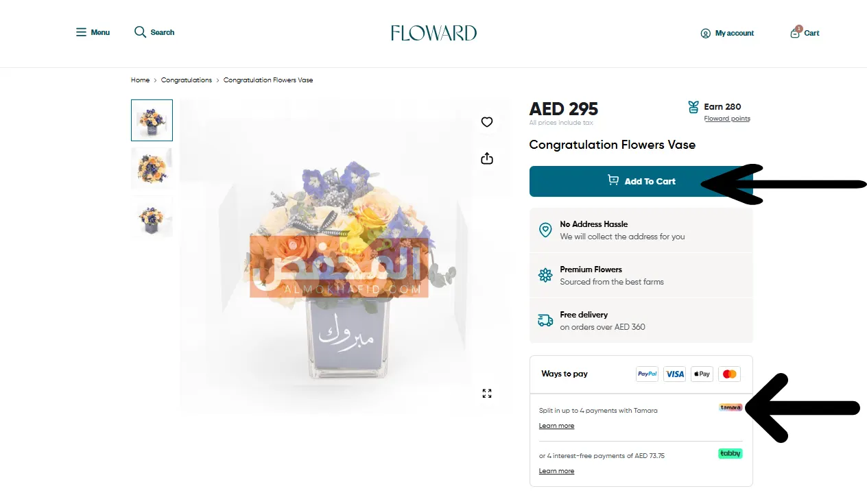Add the flower vase to cart
867x504 pixels.
click(641, 181)
